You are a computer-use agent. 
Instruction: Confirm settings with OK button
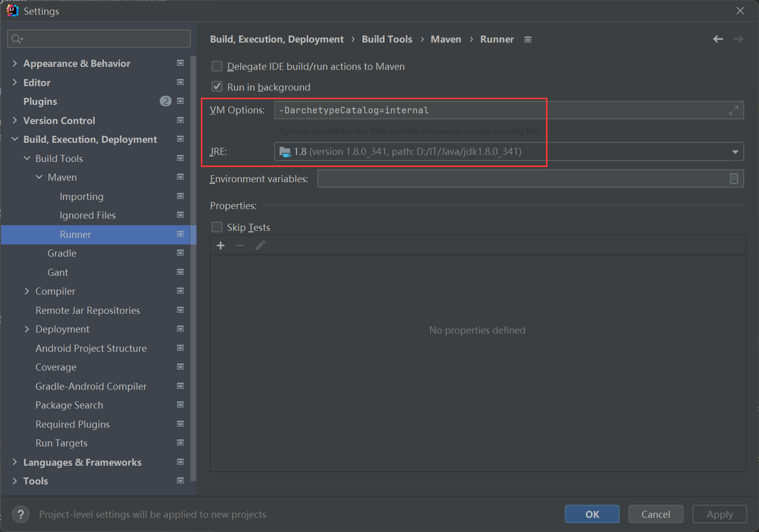(592, 514)
